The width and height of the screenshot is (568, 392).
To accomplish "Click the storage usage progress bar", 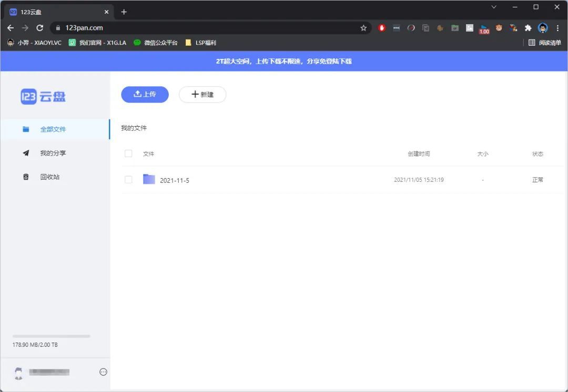I will [50, 336].
